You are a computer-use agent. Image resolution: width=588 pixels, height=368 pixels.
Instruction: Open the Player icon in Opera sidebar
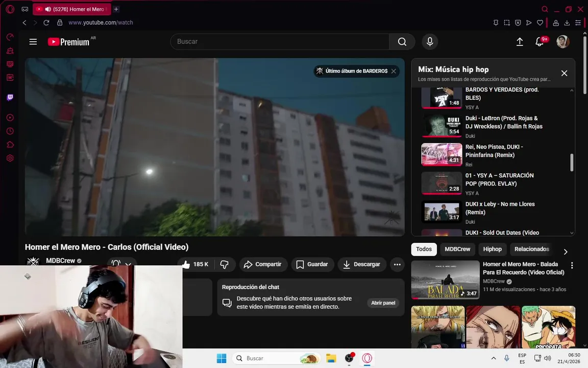coord(10,118)
